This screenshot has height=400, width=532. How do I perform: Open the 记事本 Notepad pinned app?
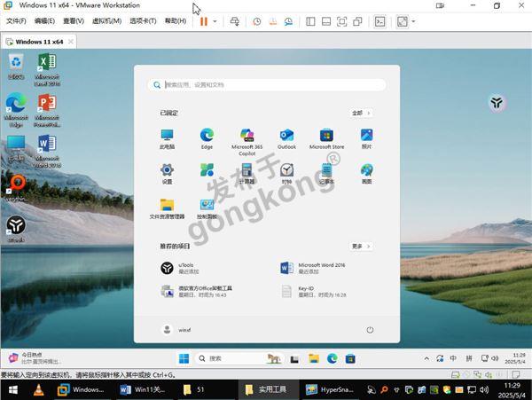coord(326,174)
